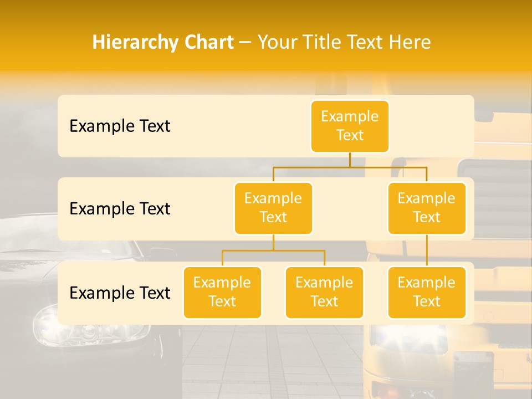Click the "Your Title Text Here" placeholder text
532x399 pixels.
coord(344,42)
